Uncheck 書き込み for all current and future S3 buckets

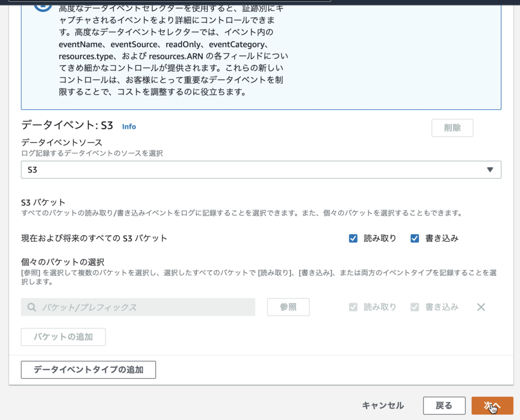coord(414,238)
